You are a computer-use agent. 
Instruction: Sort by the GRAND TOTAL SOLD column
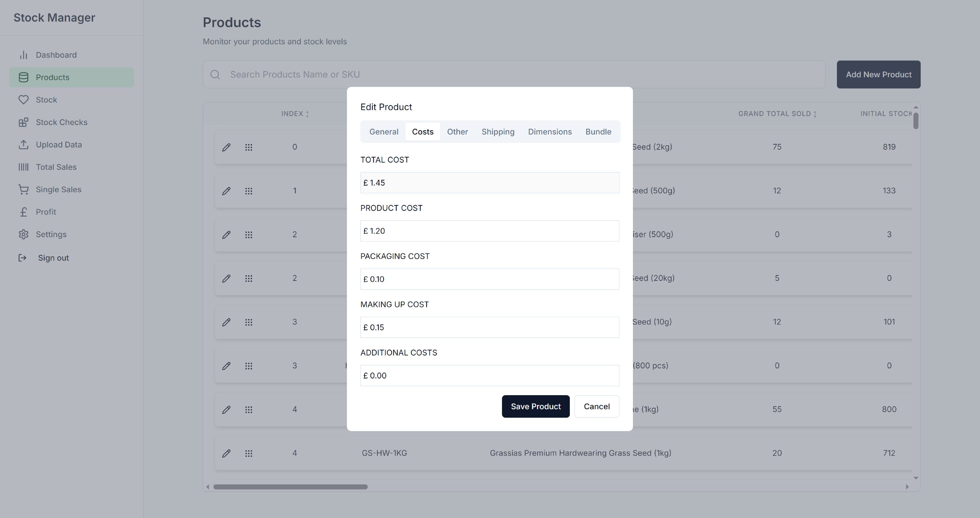click(x=777, y=114)
